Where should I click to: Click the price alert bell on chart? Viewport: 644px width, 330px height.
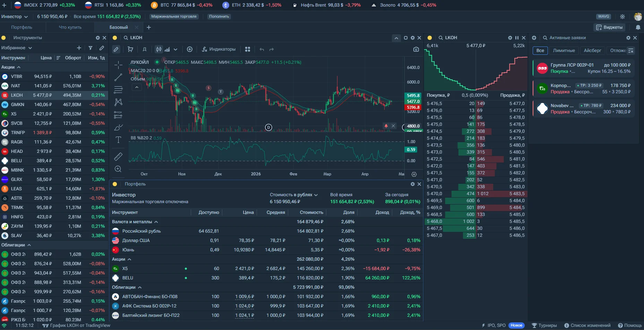click(x=386, y=126)
